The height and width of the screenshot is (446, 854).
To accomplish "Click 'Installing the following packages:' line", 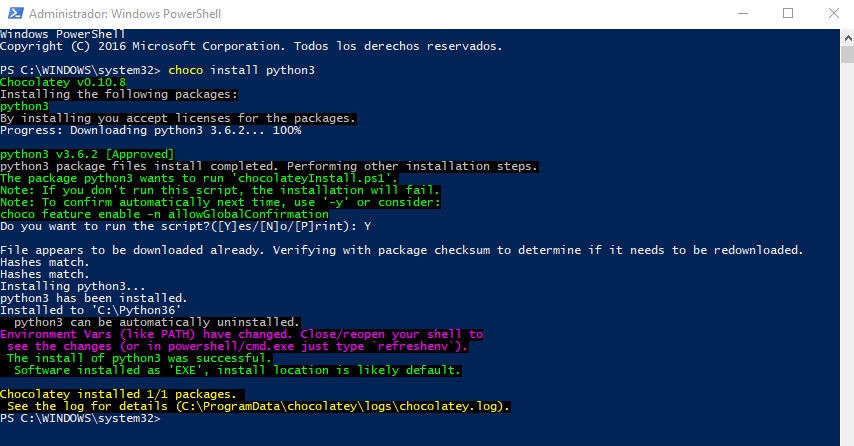I will point(119,94).
